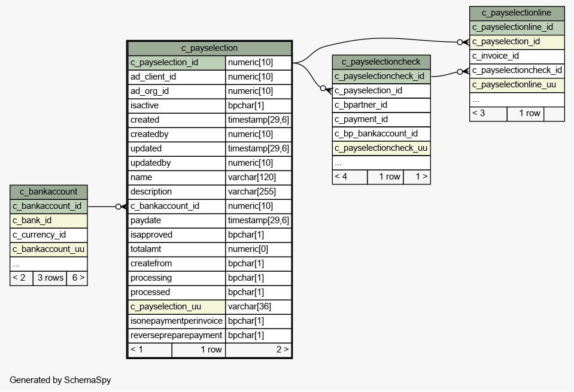The image size is (574, 392).
Task: Click the c_payselection_uu column cell
Action: click(177, 307)
